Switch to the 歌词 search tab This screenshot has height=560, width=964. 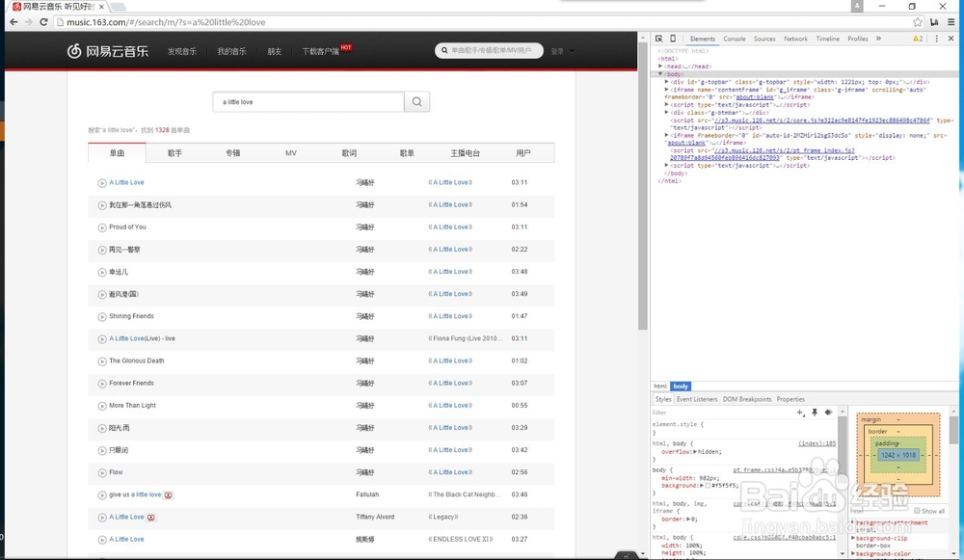point(349,153)
